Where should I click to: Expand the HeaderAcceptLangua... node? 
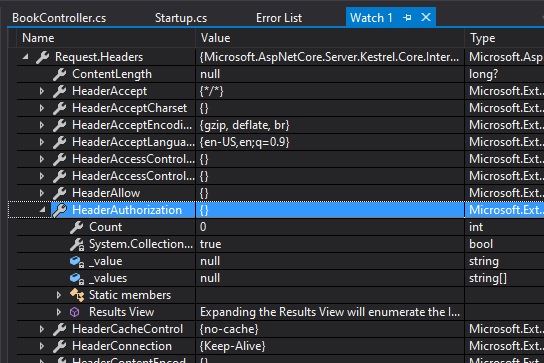(x=42, y=142)
